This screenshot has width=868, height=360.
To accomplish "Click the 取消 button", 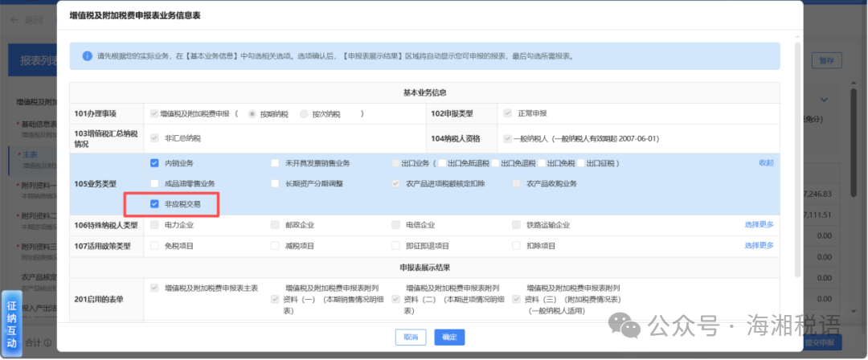I will click(x=411, y=337).
